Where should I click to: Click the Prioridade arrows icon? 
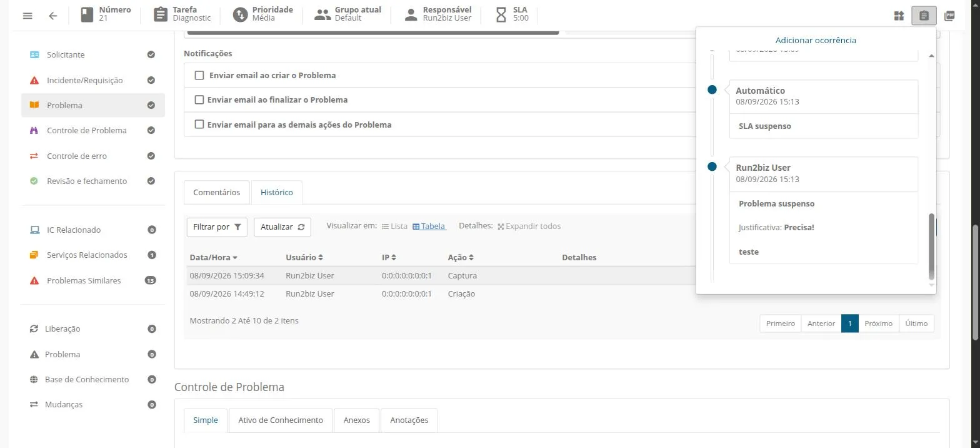pyautogui.click(x=240, y=14)
